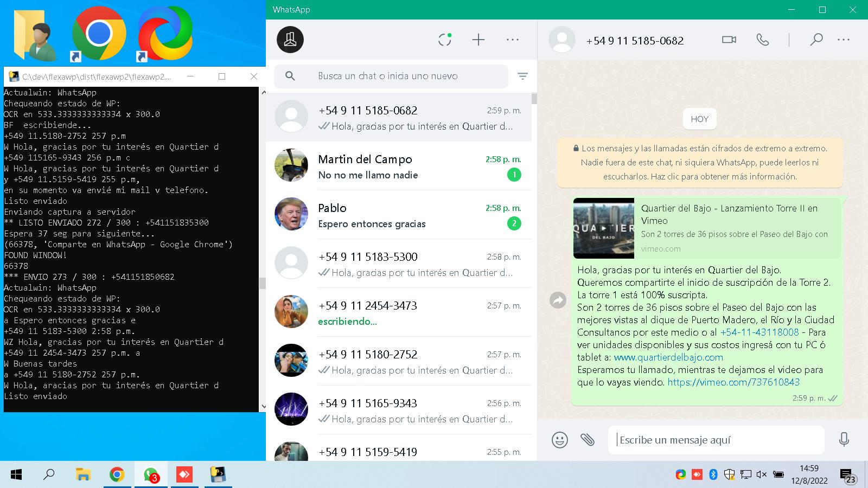Switch to WhatsApp in the taskbar

[x=151, y=475]
